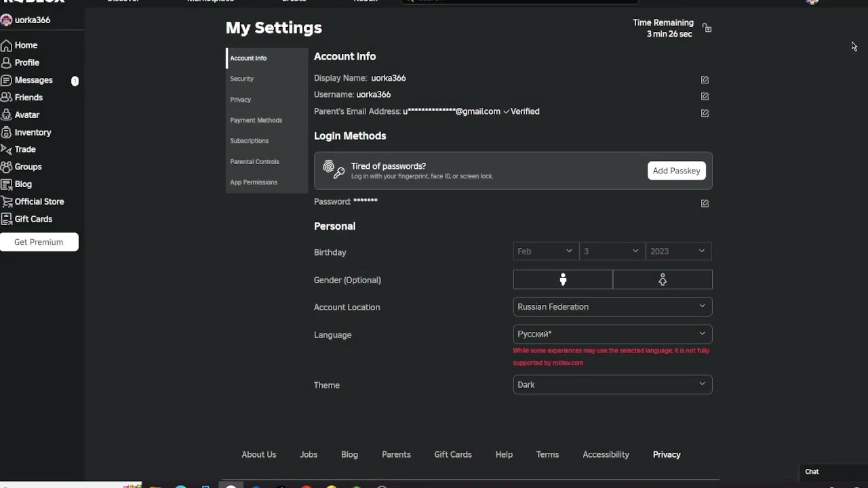Open Messages in the sidebar
Image resolution: width=868 pixels, height=488 pixels.
click(x=27, y=80)
